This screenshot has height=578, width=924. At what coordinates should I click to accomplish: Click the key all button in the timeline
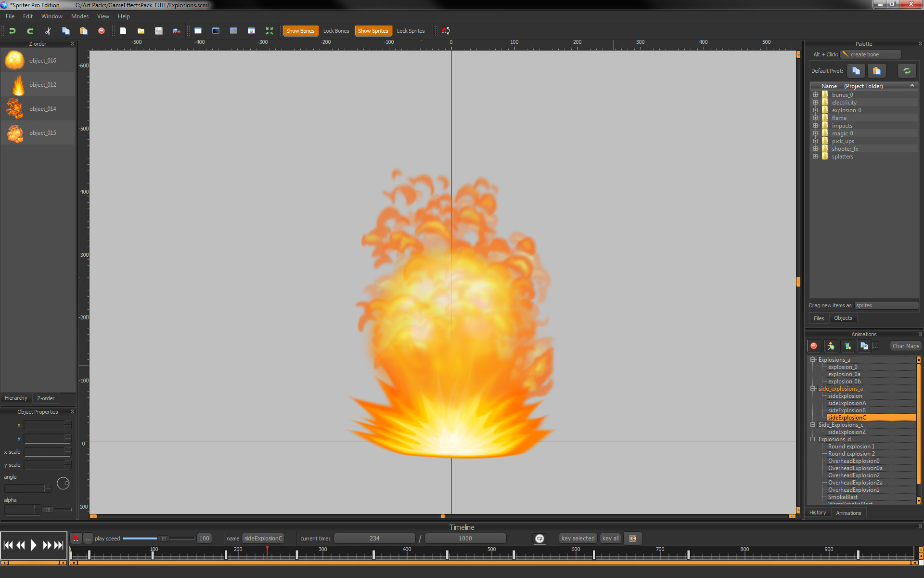coord(610,538)
